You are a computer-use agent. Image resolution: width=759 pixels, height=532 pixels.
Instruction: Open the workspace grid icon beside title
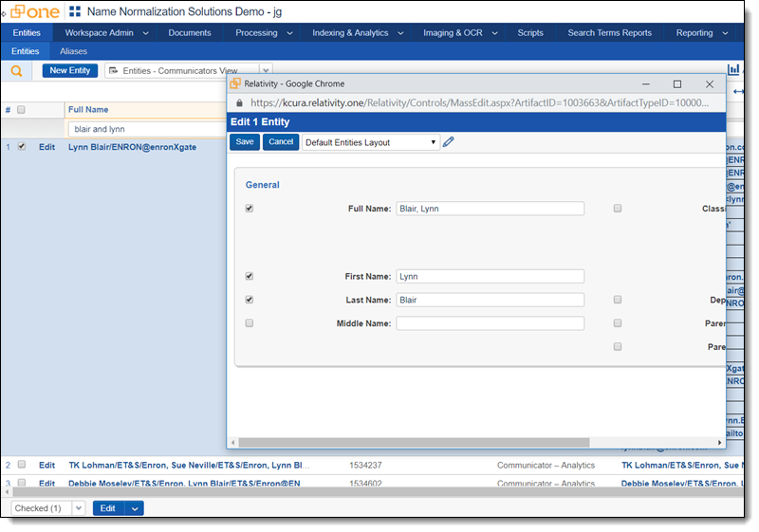tap(74, 11)
